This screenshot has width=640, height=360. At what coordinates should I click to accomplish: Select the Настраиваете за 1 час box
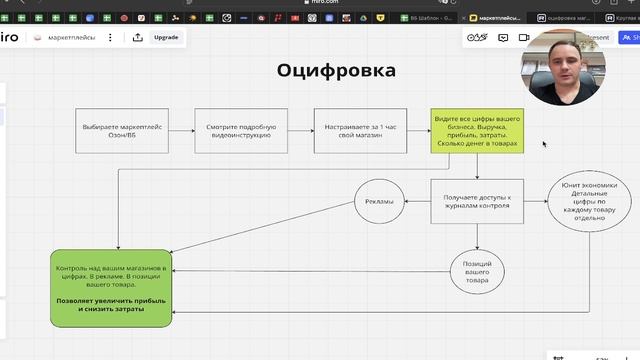coord(360,131)
